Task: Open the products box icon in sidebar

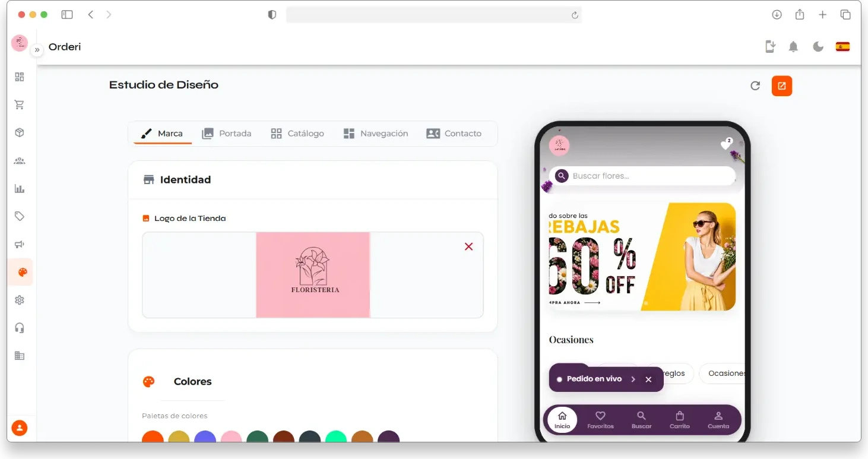Action: 20,132
